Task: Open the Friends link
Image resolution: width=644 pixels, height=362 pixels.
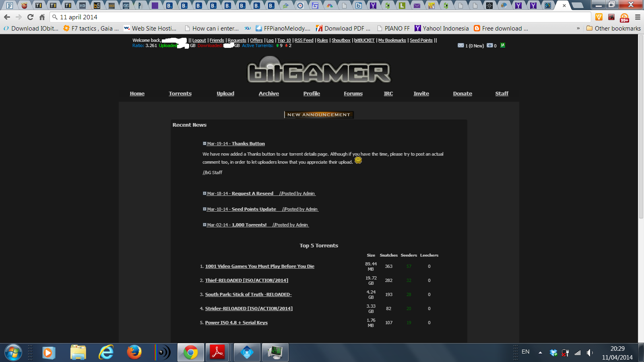Action: tap(217, 40)
